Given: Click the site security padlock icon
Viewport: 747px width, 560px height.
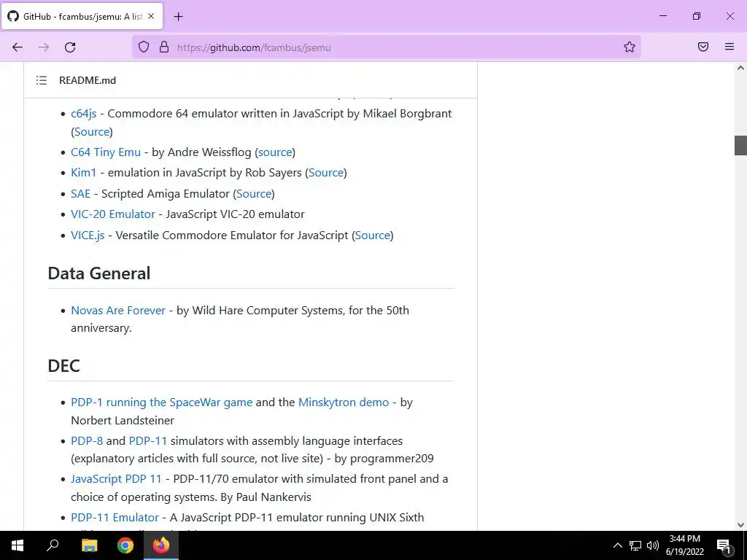Looking at the screenshot, I should (x=164, y=47).
